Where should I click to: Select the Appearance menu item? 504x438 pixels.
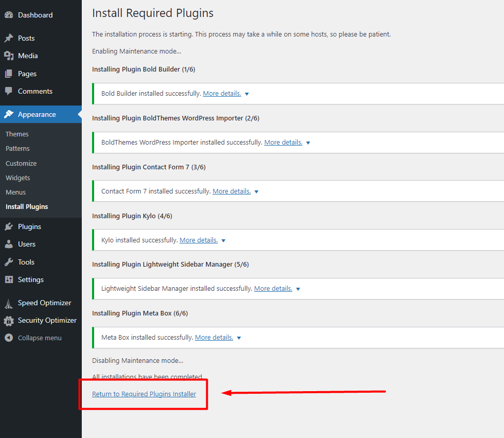click(x=41, y=114)
